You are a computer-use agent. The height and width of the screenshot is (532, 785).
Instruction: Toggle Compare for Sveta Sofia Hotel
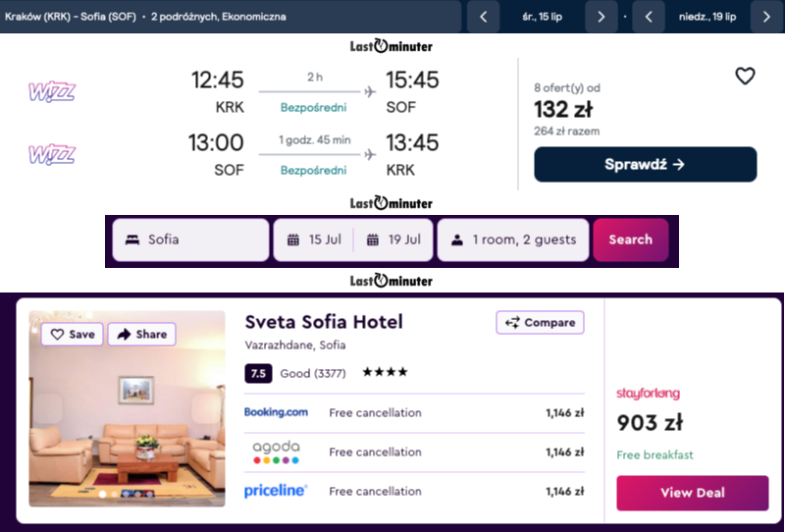[x=540, y=323]
